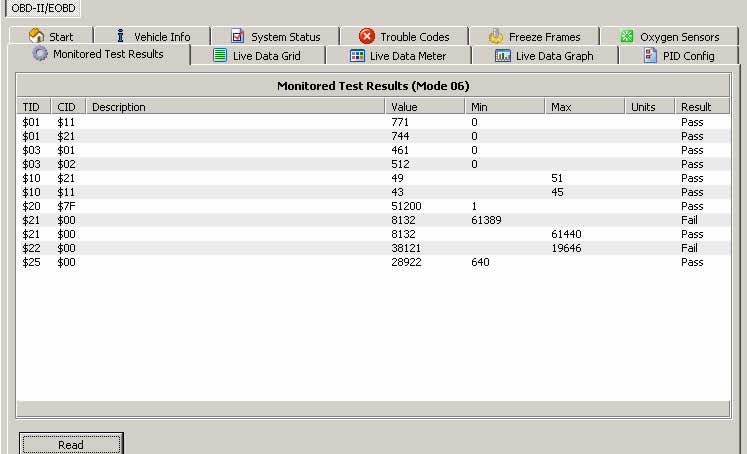Click the Description column header
Image resolution: width=747 pixels, height=454 pixels.
[235, 107]
